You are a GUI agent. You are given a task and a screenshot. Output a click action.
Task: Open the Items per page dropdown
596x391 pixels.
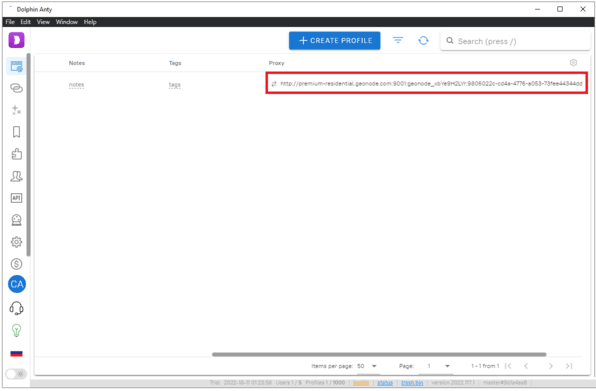367,366
